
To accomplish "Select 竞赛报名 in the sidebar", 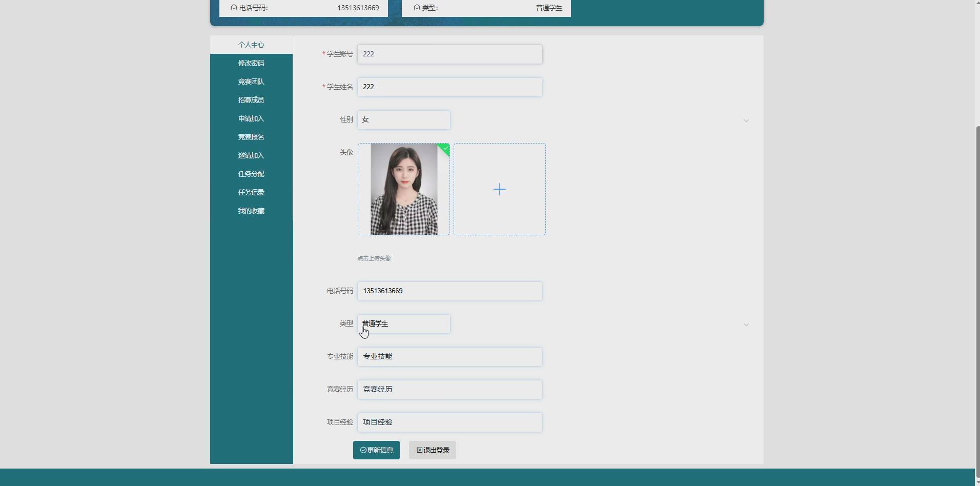I will click(251, 137).
